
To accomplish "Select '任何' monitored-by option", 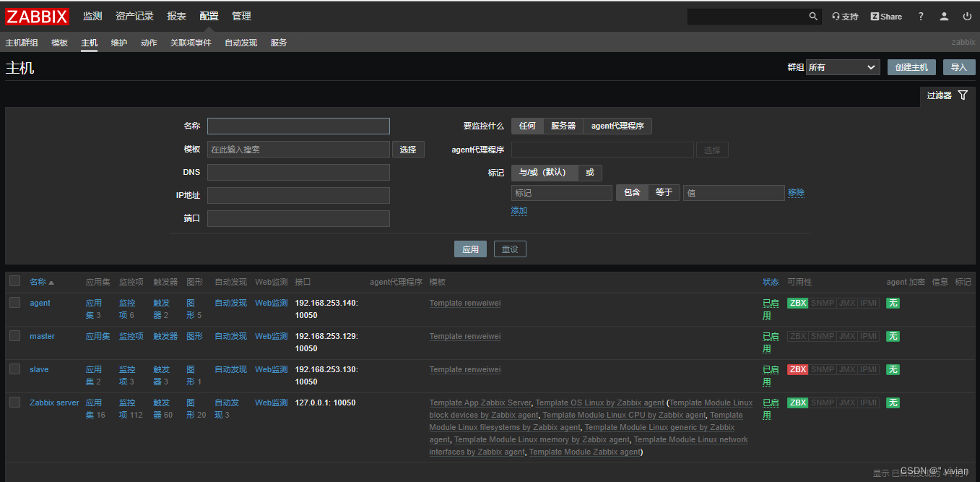I will point(527,126).
